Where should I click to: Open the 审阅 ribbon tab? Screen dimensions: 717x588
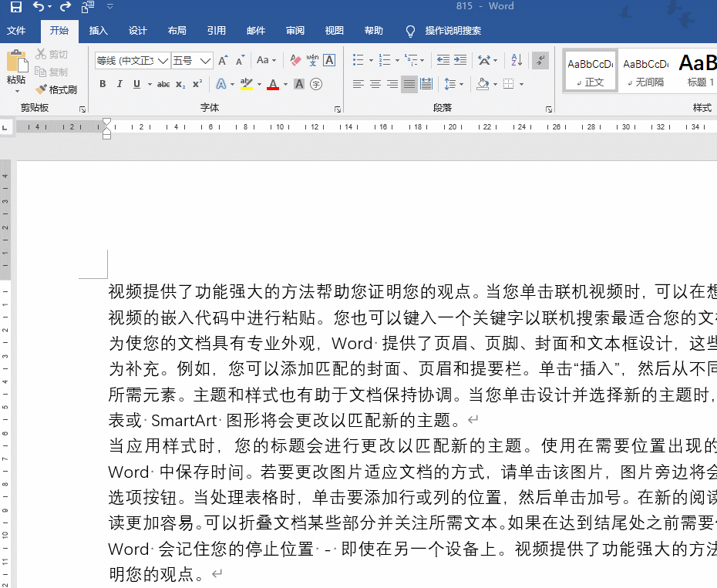295,31
